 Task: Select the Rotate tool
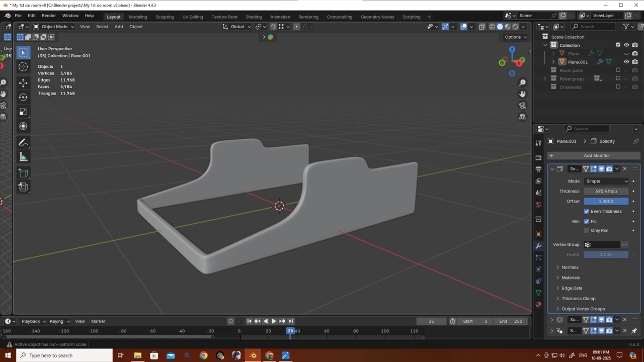[23, 97]
